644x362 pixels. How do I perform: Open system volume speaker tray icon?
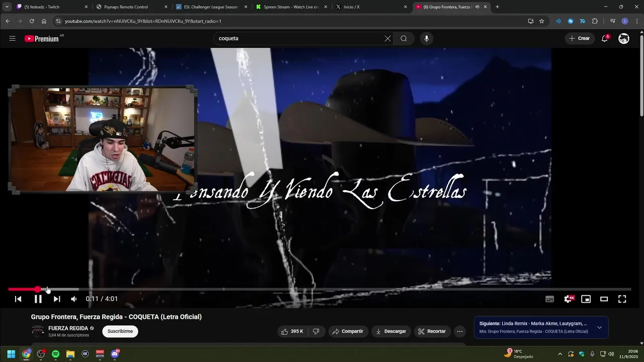pos(611,354)
